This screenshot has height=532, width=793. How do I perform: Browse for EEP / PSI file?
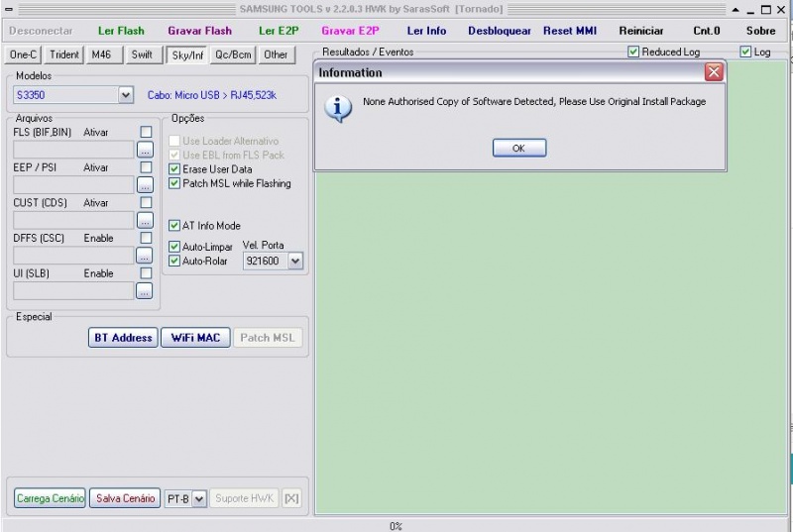145,185
